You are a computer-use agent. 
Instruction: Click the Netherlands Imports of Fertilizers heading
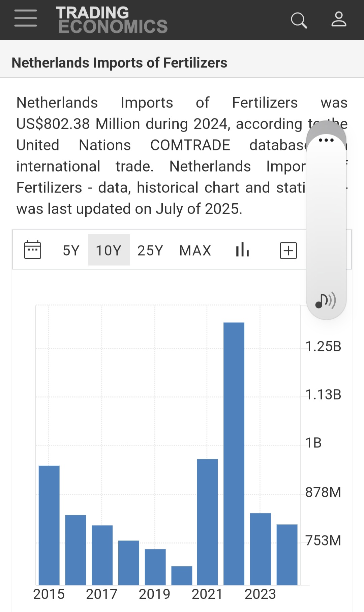[x=119, y=63]
